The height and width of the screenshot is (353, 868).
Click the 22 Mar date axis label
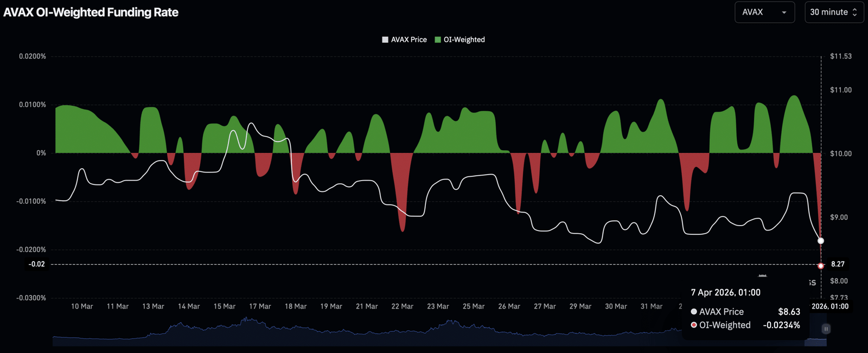pos(402,306)
